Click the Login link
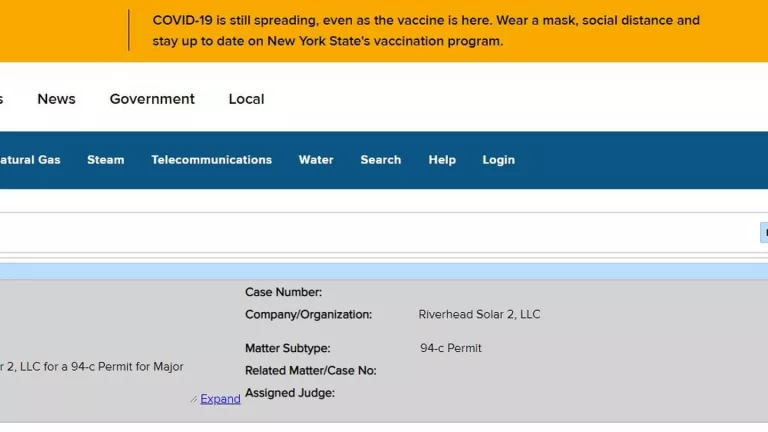Image resolution: width=768 pixels, height=432 pixels. [x=498, y=160]
